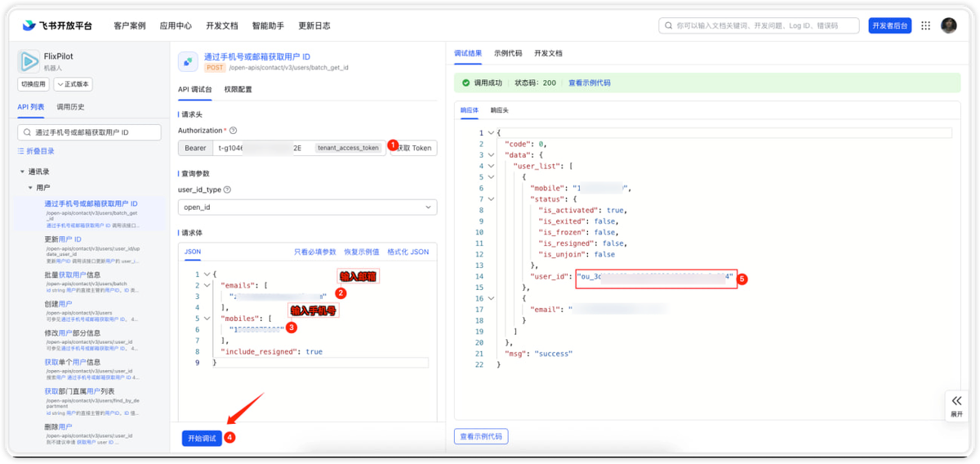Open the 智能助手 menu
980x464 pixels.
[x=268, y=25]
